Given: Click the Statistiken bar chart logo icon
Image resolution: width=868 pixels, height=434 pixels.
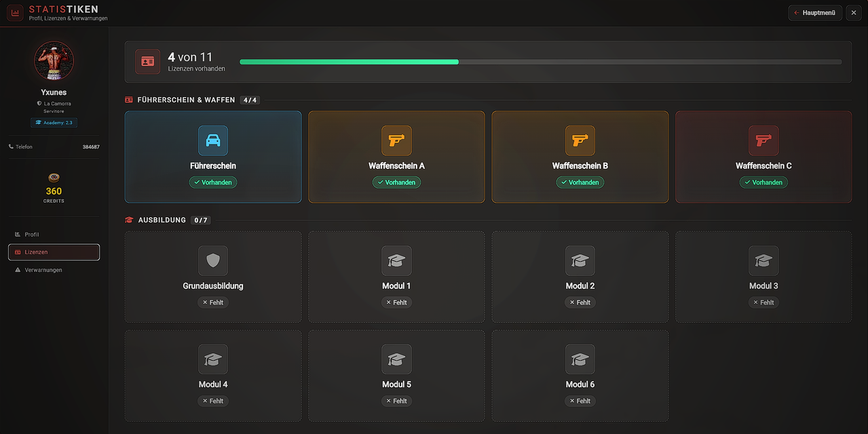Looking at the screenshot, I should [15, 13].
